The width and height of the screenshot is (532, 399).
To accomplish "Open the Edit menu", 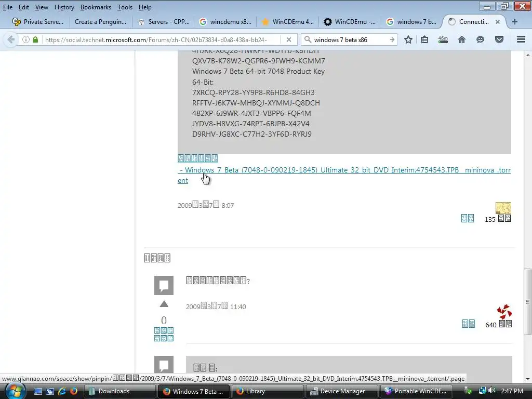I will (23, 7).
